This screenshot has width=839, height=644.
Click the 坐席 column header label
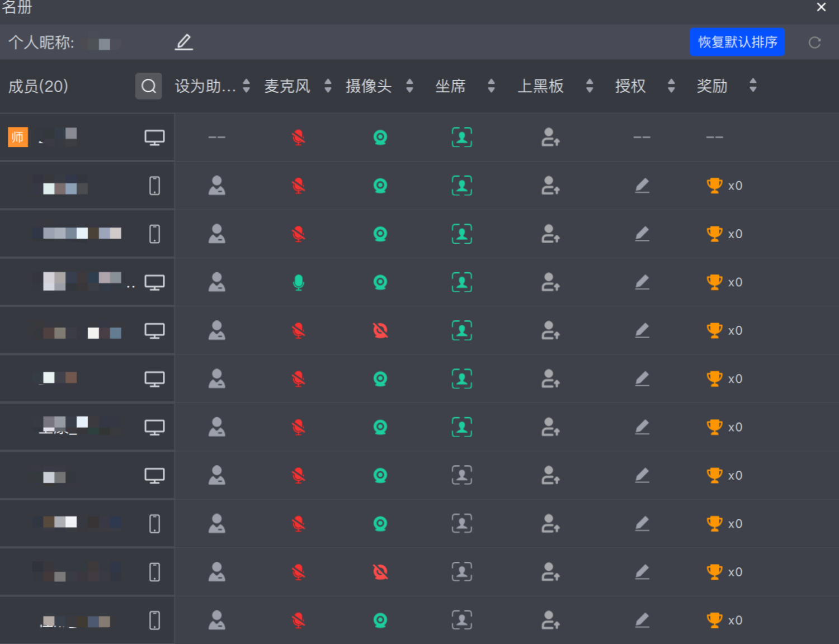450,86
